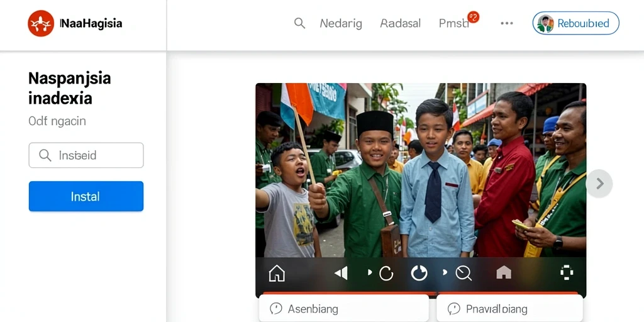Click the main photo of the boys
This screenshot has width=644, height=322.
pos(421,170)
